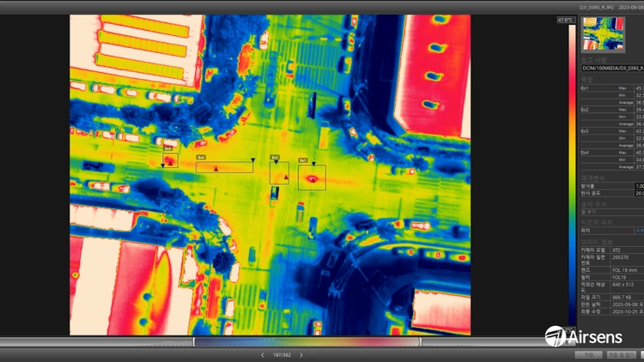
Task: Select the Bx4 box label on image
Action: click(x=200, y=158)
